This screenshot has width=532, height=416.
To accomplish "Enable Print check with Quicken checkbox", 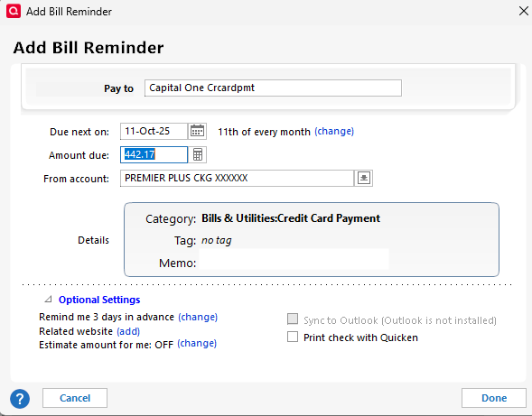I will click(293, 337).
